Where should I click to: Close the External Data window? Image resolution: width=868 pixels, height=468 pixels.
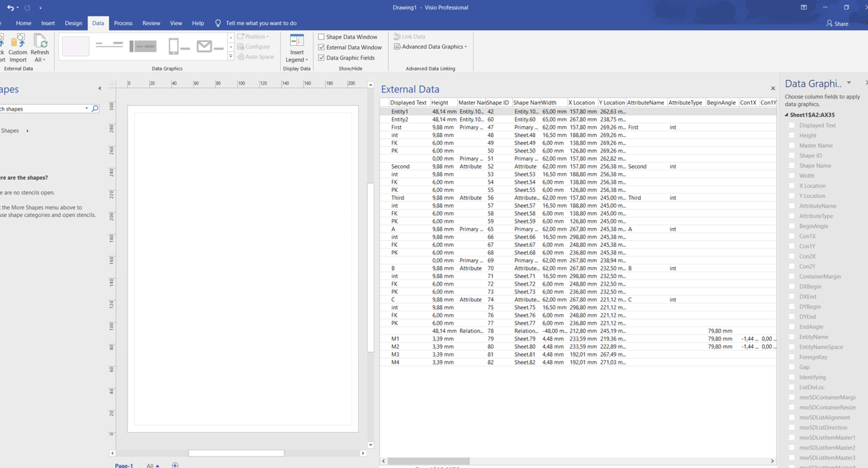(x=772, y=88)
